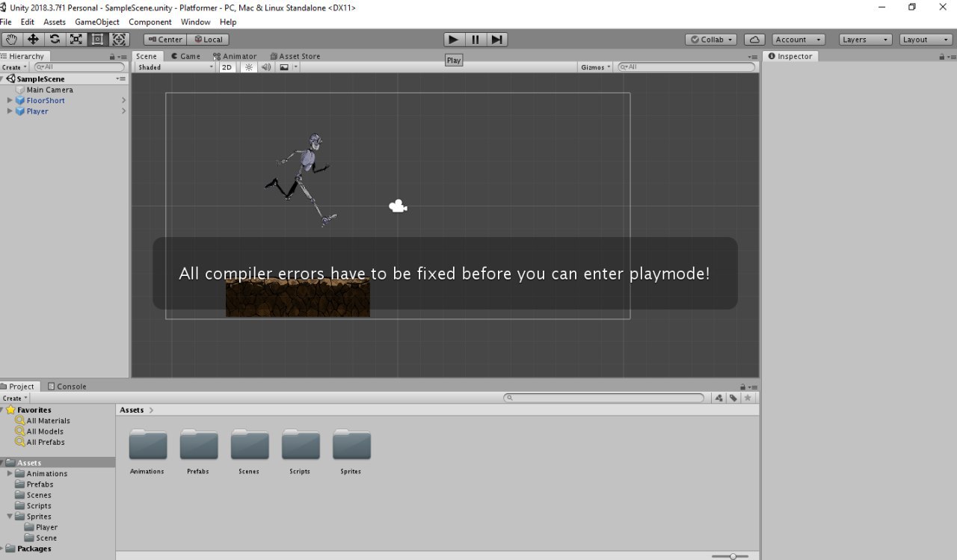Image resolution: width=957 pixels, height=560 pixels.
Task: Open the Edit menu
Action: click(28, 22)
